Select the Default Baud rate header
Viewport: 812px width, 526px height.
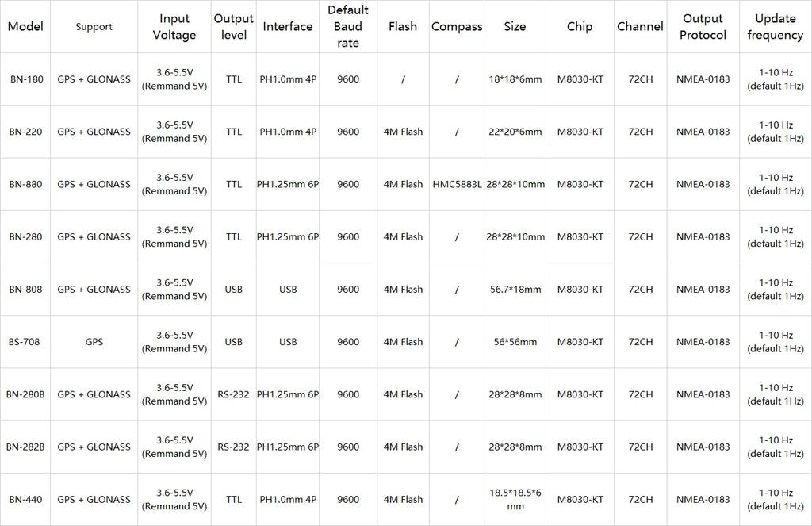pyautogui.click(x=348, y=26)
